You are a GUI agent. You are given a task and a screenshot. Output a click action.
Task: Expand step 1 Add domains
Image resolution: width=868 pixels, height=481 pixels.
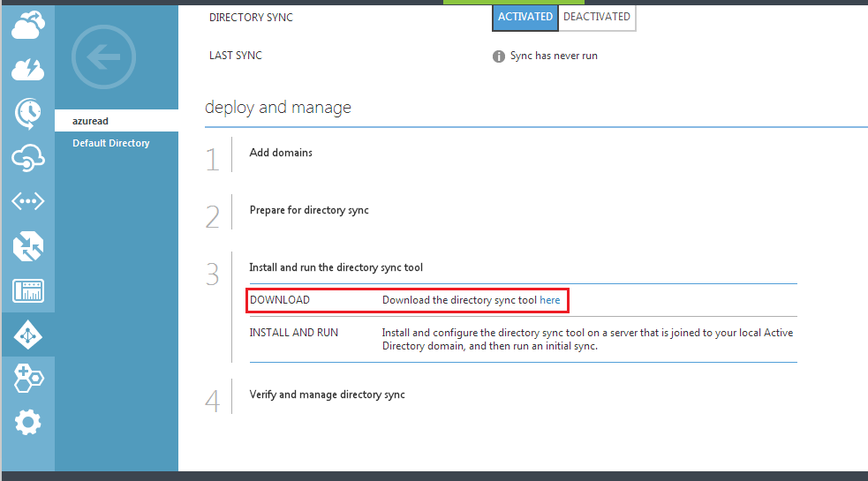(281, 153)
